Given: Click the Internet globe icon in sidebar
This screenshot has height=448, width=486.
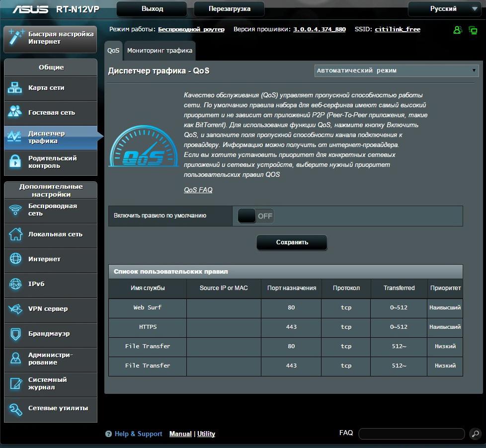Looking at the screenshot, I should click(15, 259).
